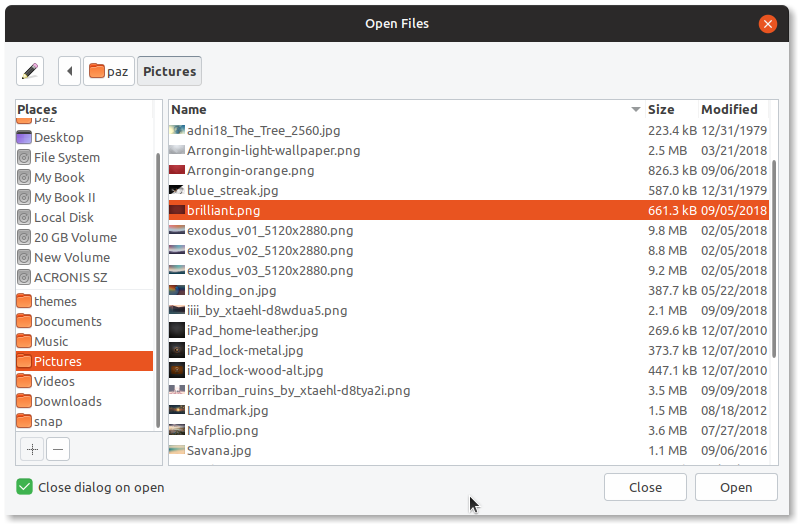This screenshot has height=524, width=798.
Task: Go back with the left arrow path button
Action: [70, 71]
